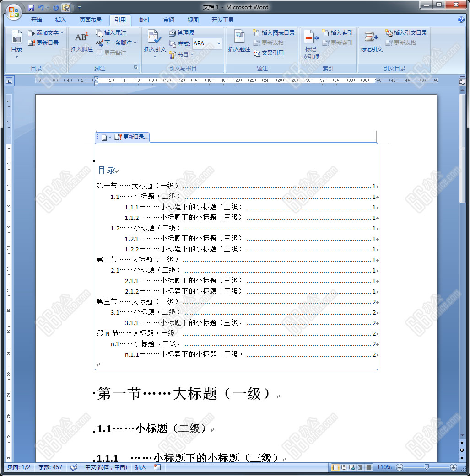Open the Office button menu
This screenshot has width=470, height=476.
(x=14, y=12)
